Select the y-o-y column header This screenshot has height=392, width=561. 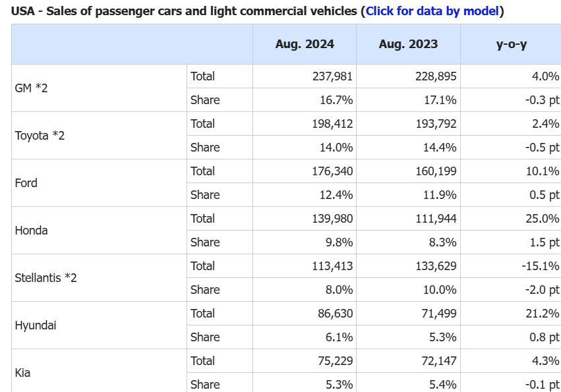click(x=511, y=44)
